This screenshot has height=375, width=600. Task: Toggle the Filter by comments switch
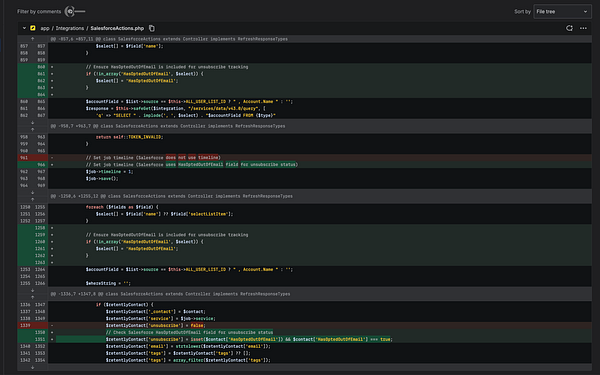coord(75,11)
